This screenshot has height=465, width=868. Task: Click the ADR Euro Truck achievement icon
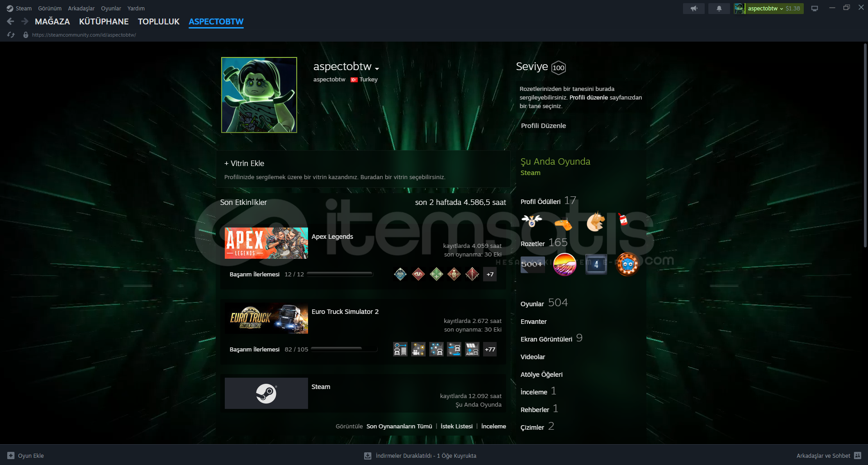click(x=472, y=349)
